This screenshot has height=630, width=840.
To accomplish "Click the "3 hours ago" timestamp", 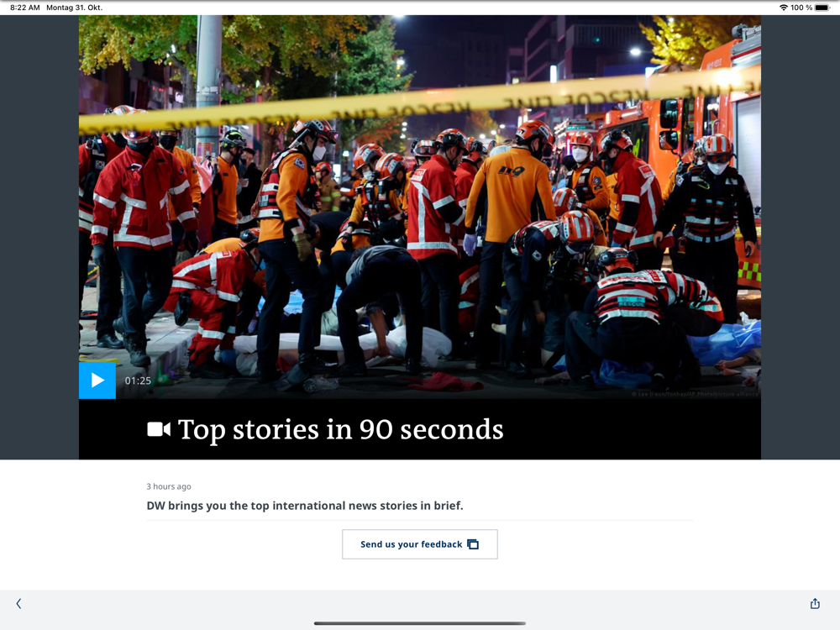I will coord(169,486).
